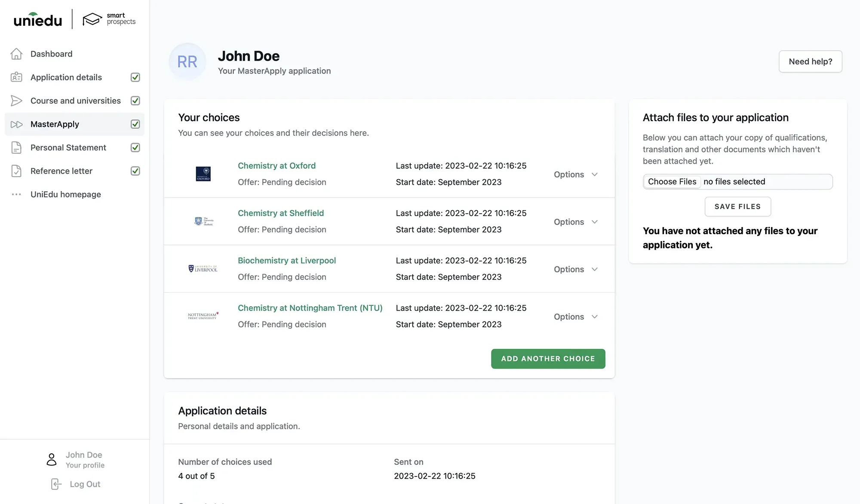Click the Oxford university logo

pyautogui.click(x=203, y=174)
